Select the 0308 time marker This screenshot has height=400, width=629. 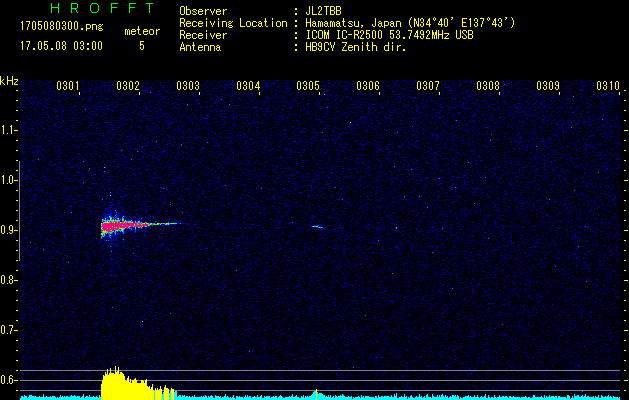coord(488,86)
